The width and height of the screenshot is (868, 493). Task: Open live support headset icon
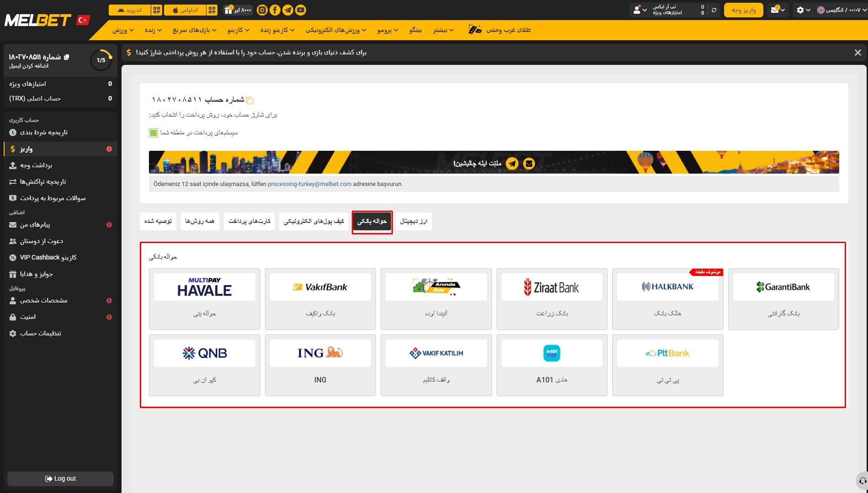point(862,481)
